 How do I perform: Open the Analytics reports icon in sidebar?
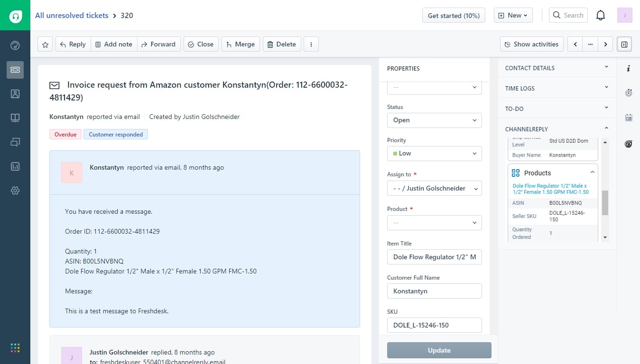point(15,166)
